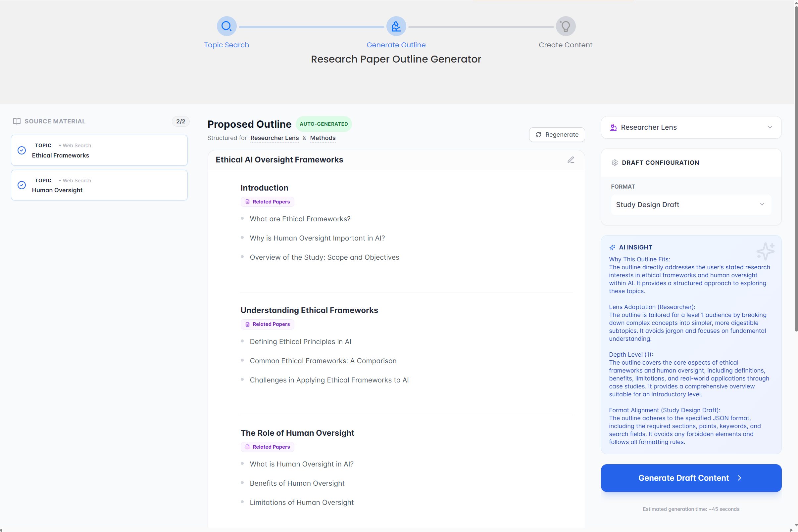Click the Regenerate button
The image size is (798, 532).
click(557, 135)
